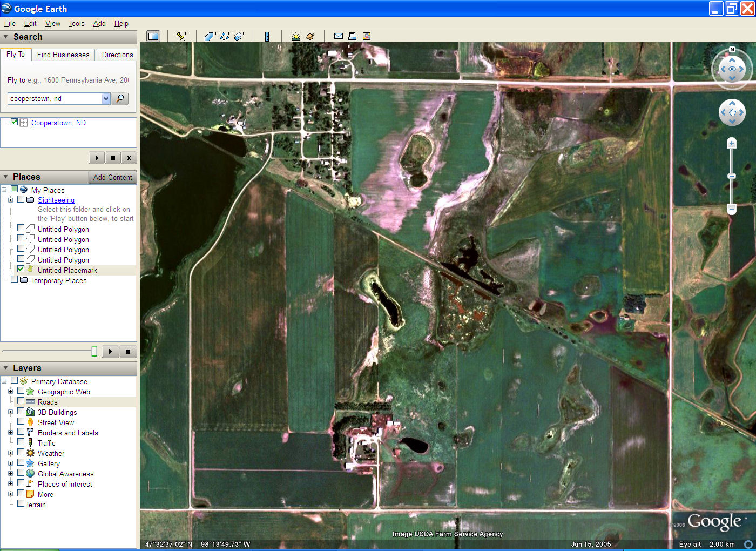Add a polygon from the toolbar

click(211, 36)
